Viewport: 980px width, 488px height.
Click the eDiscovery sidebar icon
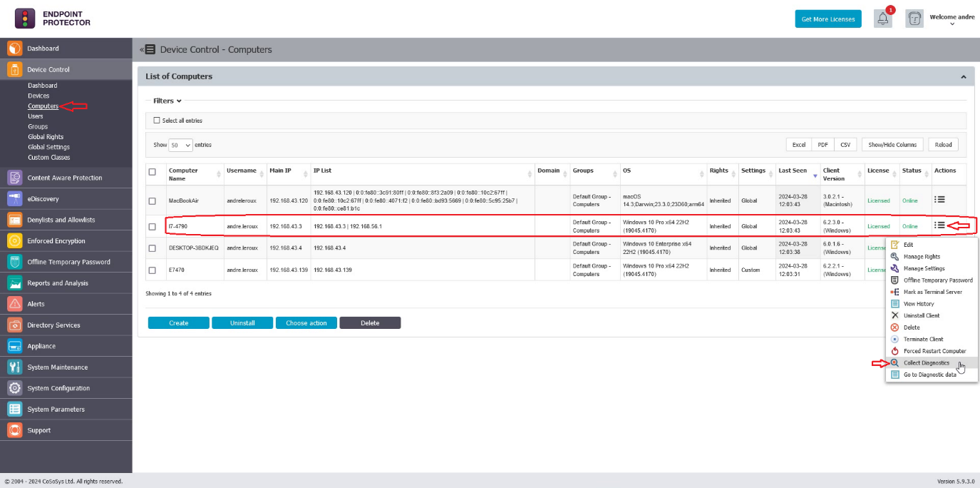tap(15, 199)
